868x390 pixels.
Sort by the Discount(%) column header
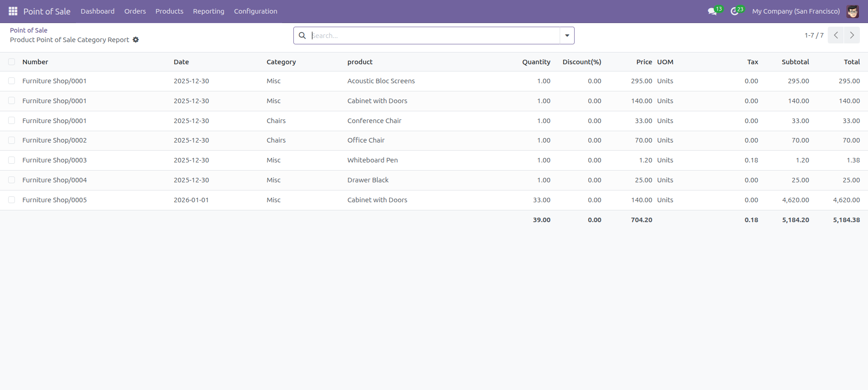click(x=582, y=62)
